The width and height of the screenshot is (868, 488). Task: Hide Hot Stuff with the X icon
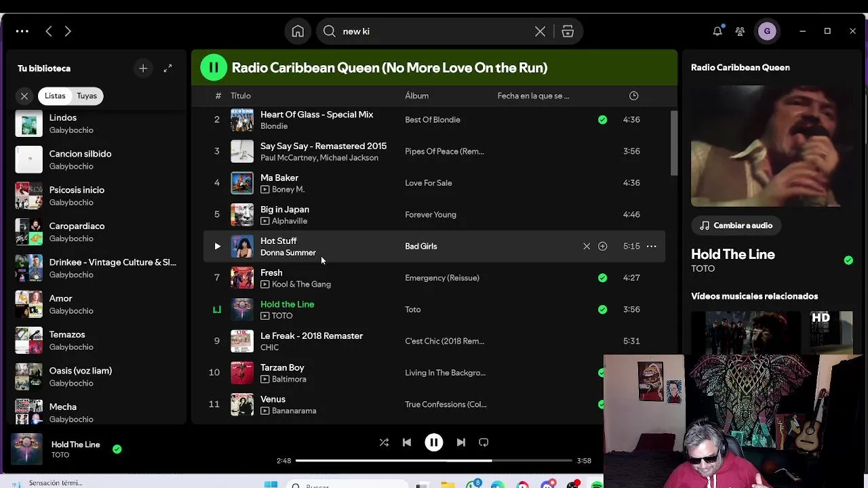587,246
